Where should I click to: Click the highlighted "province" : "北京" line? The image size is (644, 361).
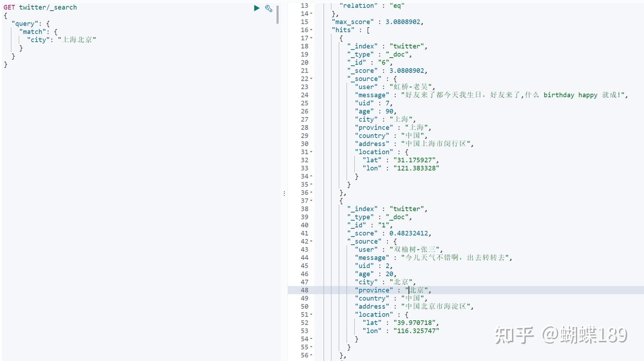point(393,290)
